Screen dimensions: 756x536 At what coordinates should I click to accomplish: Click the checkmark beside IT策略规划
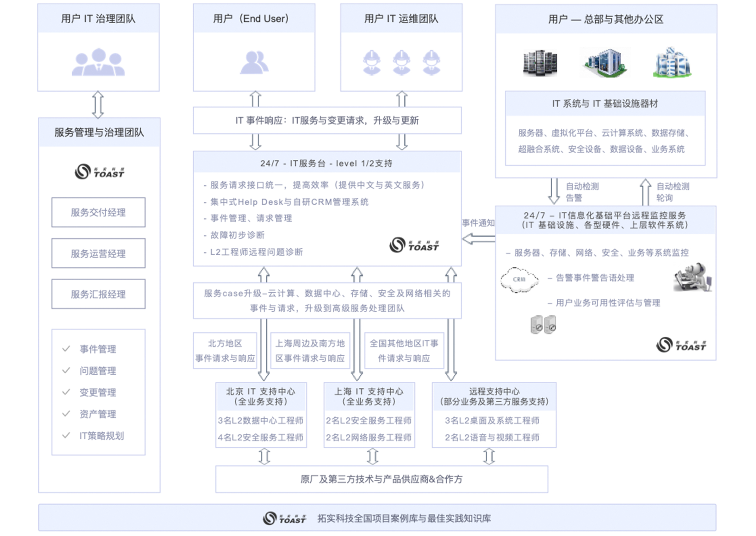[66, 435]
